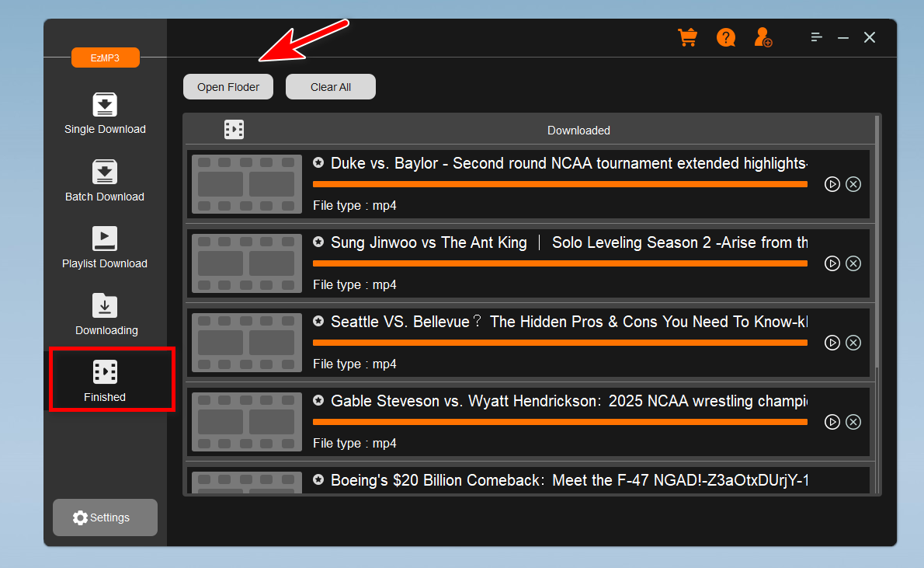Play the Seattle VS. Bellevue video
Viewport: 924px width, 568px height.
pyautogui.click(x=832, y=343)
